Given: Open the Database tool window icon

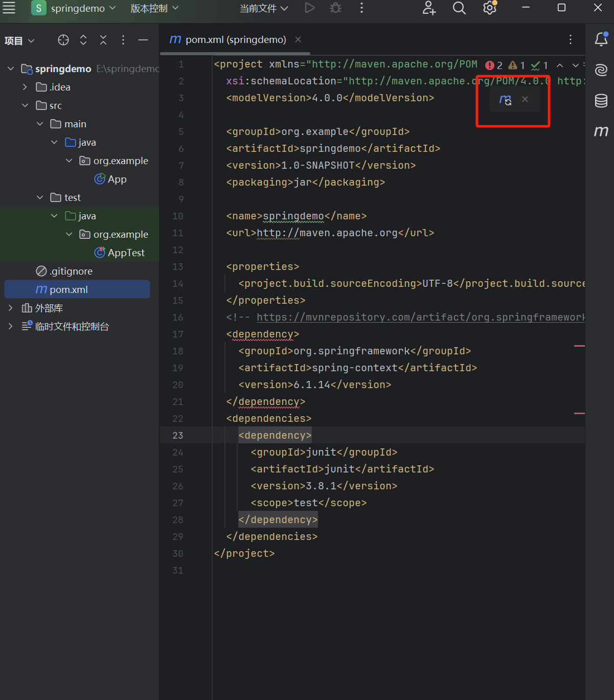Looking at the screenshot, I should coord(601,101).
